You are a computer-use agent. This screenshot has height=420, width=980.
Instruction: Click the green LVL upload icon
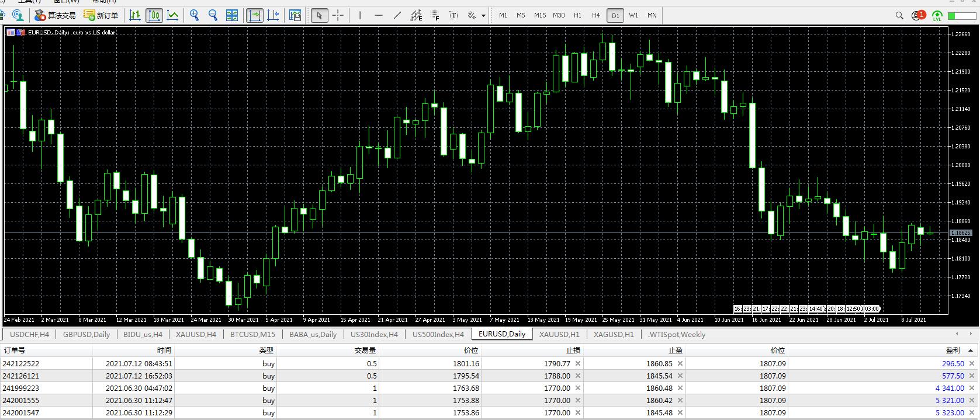pyautogui.click(x=937, y=16)
